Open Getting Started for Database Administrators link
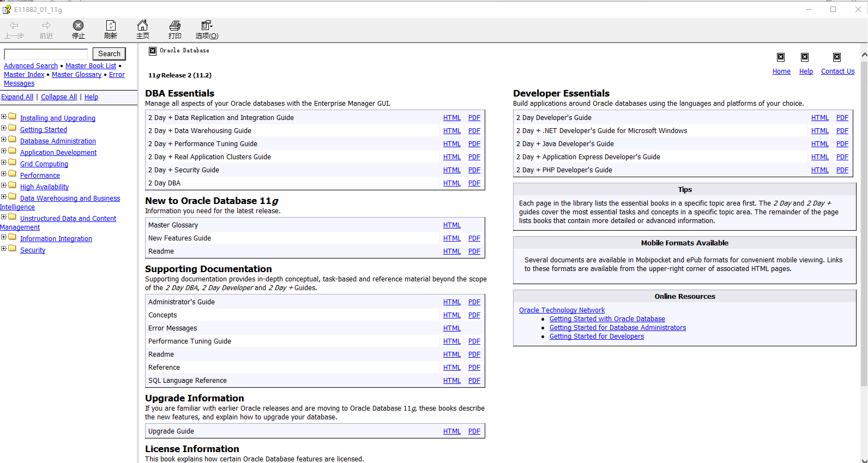The width and height of the screenshot is (868, 463). [618, 328]
